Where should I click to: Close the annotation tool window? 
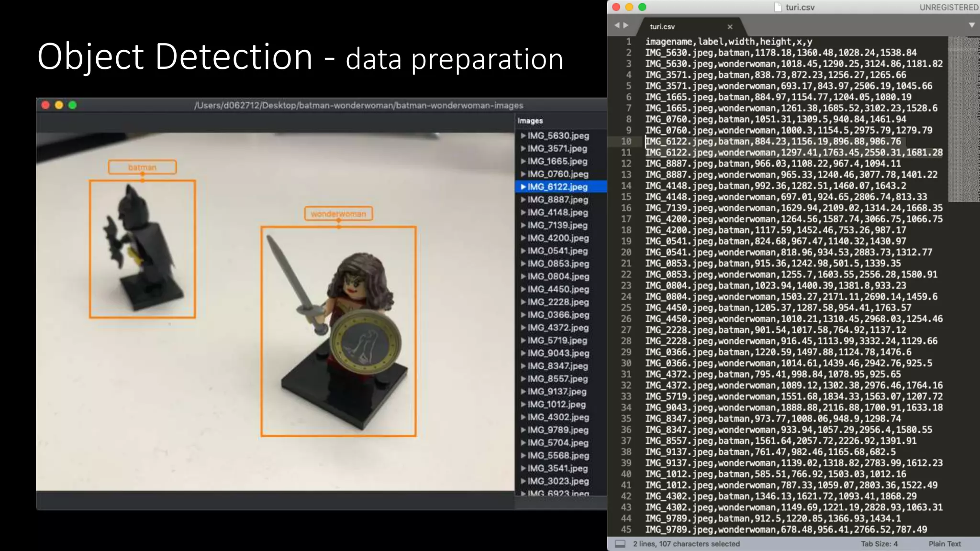tap(45, 105)
